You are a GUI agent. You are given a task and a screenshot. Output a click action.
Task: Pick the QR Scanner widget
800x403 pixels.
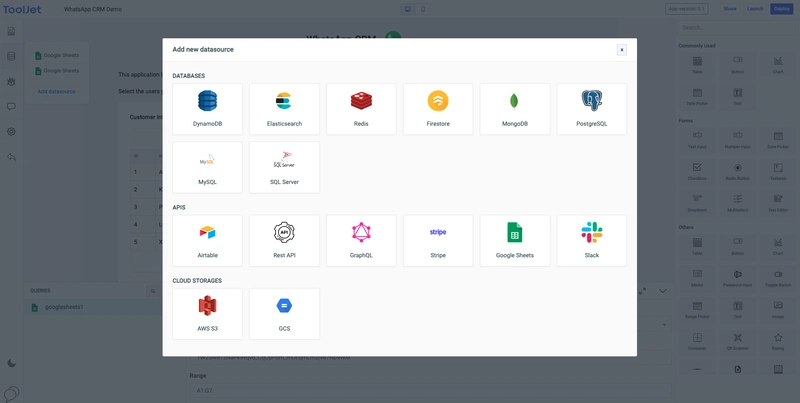(737, 342)
